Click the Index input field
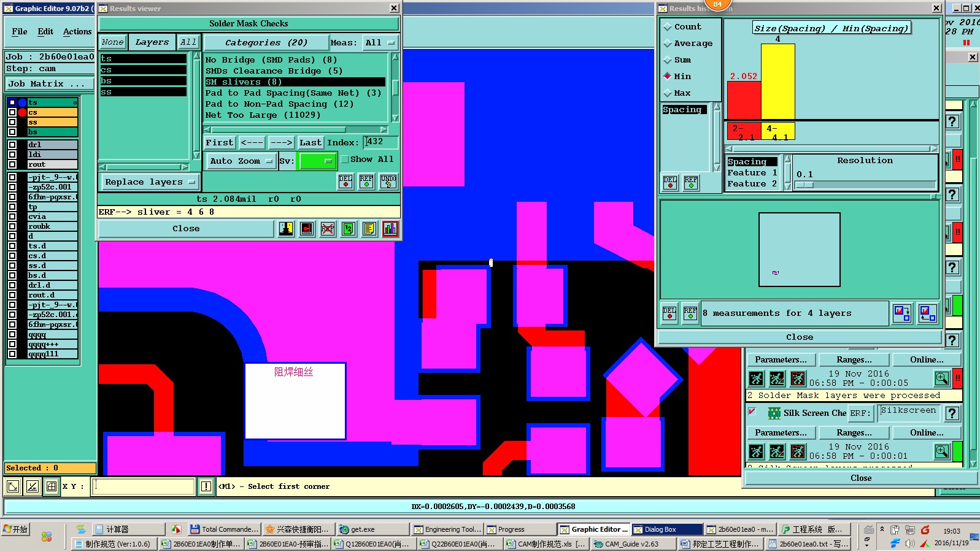 coord(380,142)
